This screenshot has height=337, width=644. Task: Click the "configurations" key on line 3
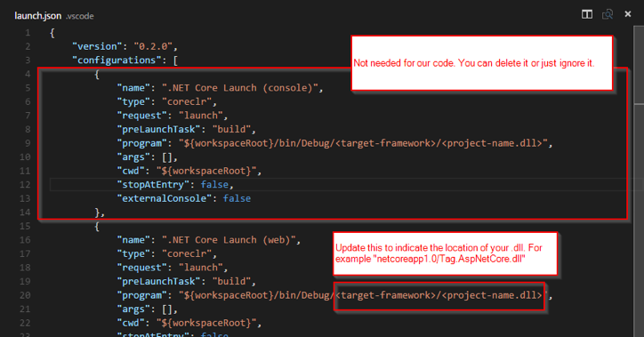point(117,60)
